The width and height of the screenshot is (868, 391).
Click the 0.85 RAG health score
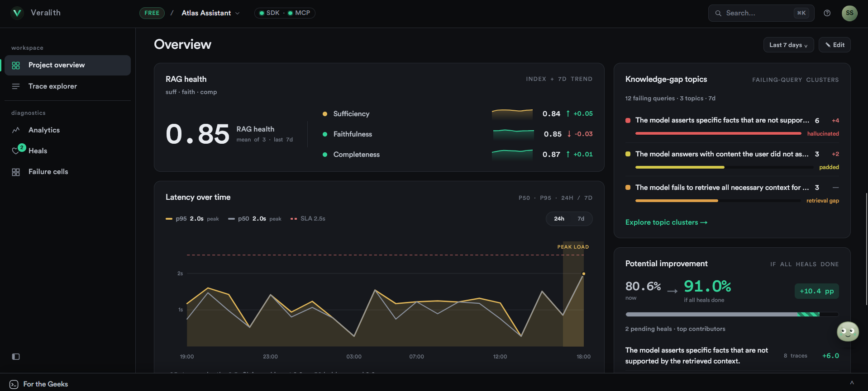(x=197, y=134)
